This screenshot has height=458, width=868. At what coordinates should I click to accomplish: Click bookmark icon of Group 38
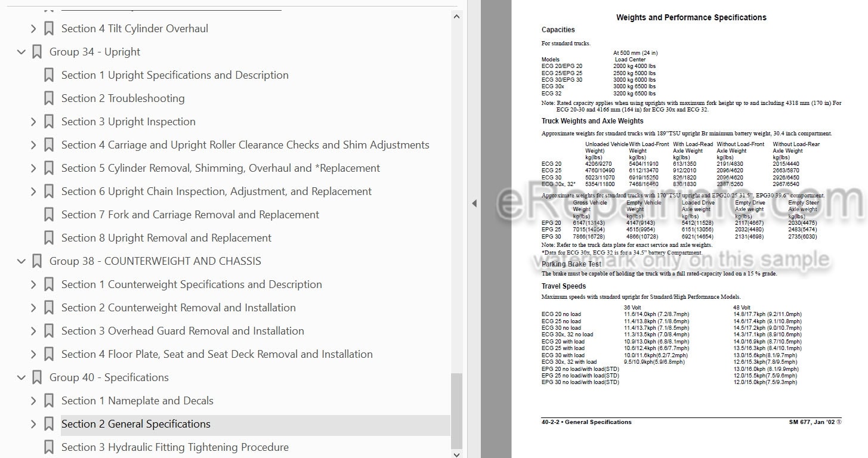(x=37, y=261)
